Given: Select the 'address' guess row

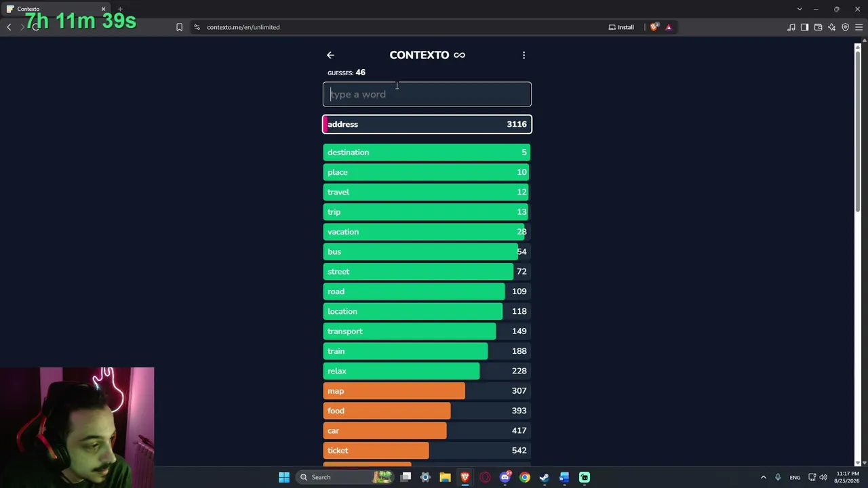Looking at the screenshot, I should point(427,124).
